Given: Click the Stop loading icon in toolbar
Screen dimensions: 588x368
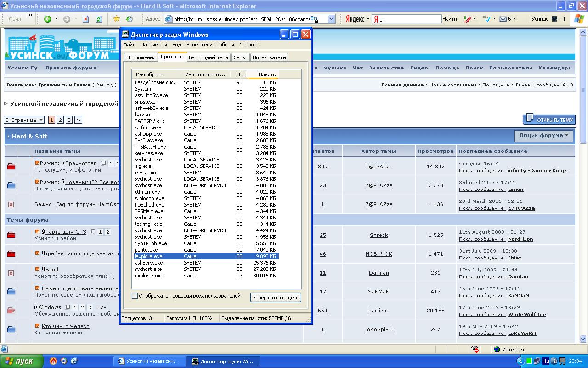Looking at the screenshot, I should click(x=85, y=19).
